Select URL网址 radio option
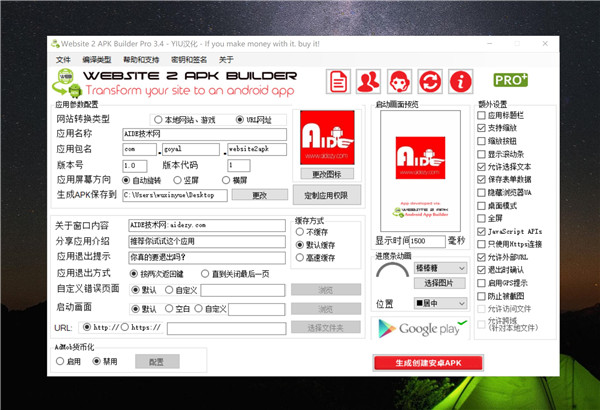600x410 pixels. pyautogui.click(x=254, y=120)
